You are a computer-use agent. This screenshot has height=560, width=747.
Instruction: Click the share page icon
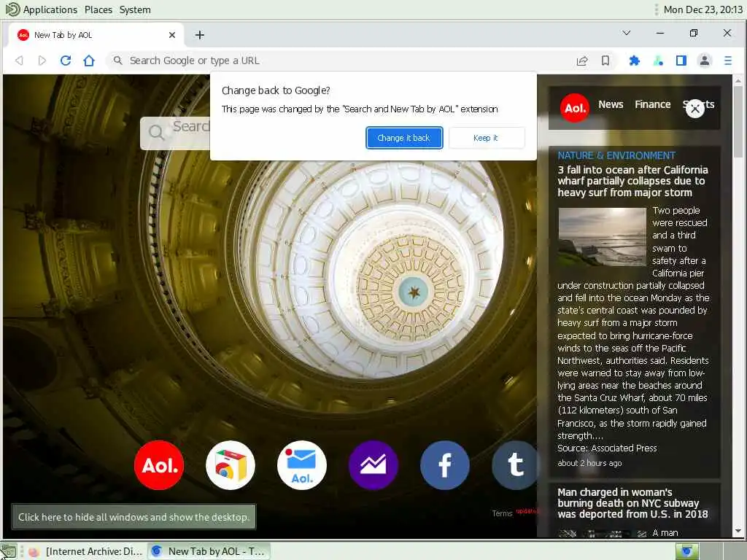click(582, 61)
